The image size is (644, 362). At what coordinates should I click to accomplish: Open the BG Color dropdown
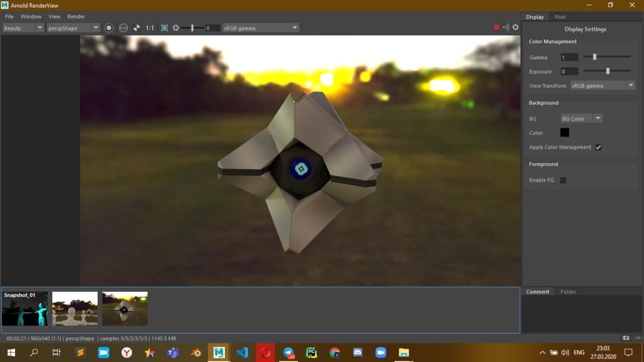pos(582,118)
